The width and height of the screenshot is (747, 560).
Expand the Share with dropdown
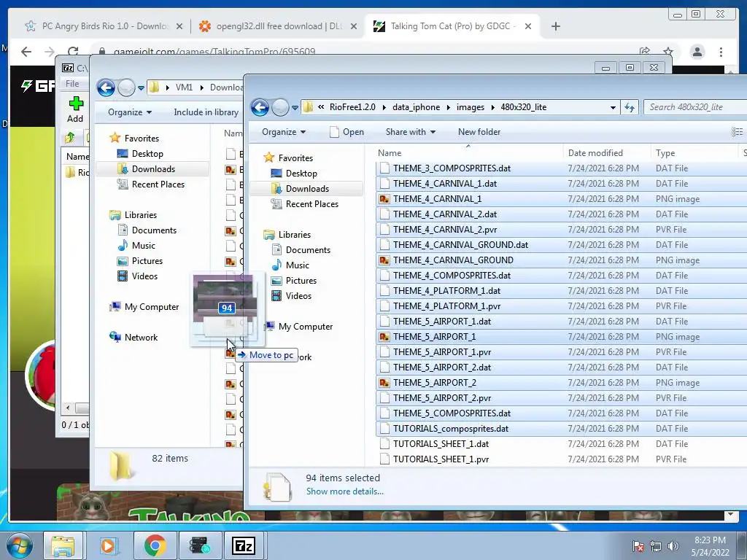click(410, 132)
